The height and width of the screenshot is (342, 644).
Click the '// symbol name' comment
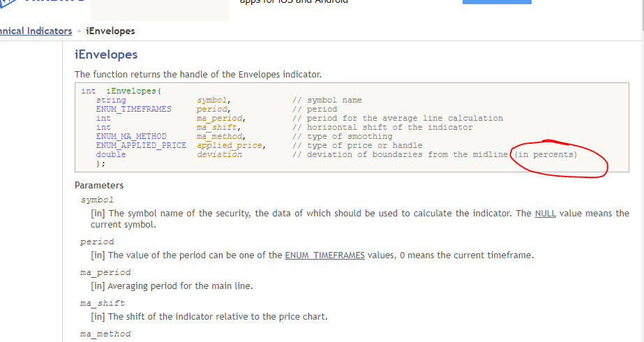327,100
